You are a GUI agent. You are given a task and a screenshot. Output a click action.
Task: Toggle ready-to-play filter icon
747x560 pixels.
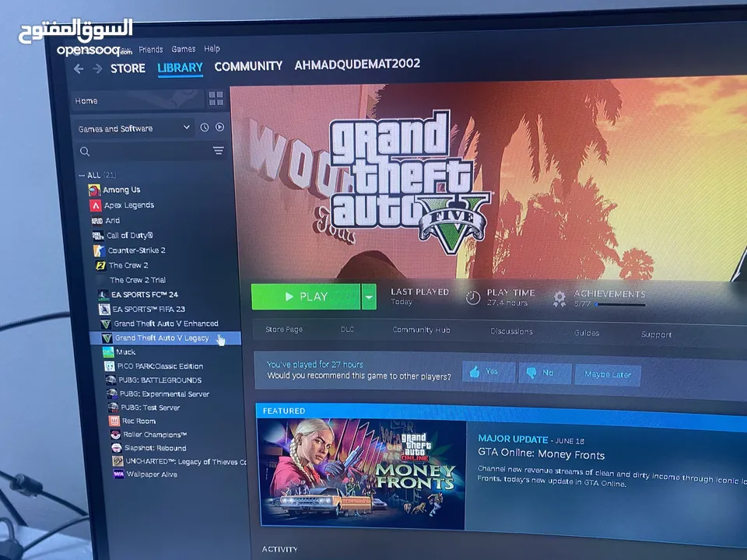tap(219, 127)
